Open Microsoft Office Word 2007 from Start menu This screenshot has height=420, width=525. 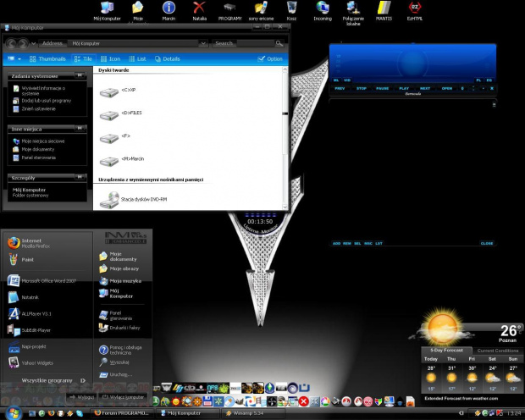point(42,280)
